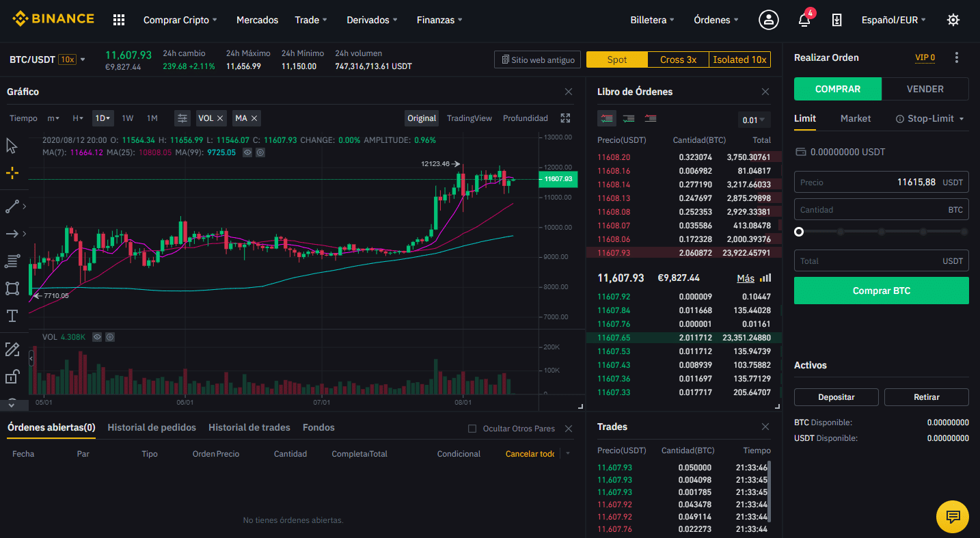Click the download app icon

pos(836,20)
